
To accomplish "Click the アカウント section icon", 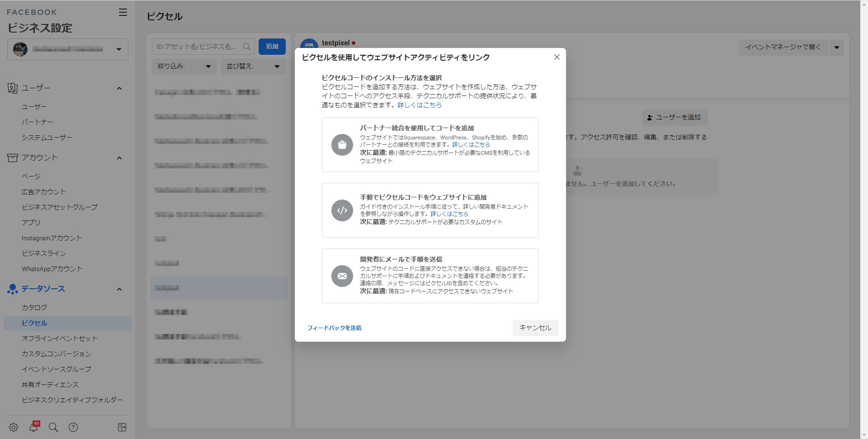I will [13, 157].
